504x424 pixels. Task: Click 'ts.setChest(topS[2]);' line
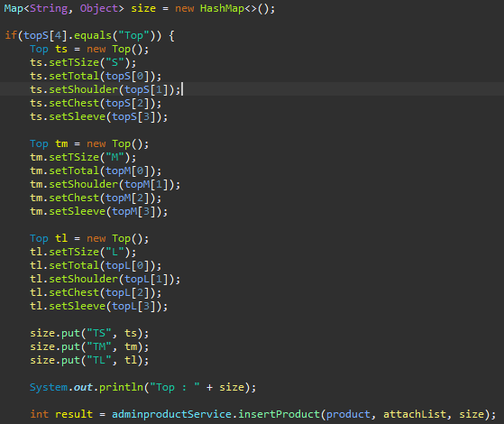coord(96,103)
